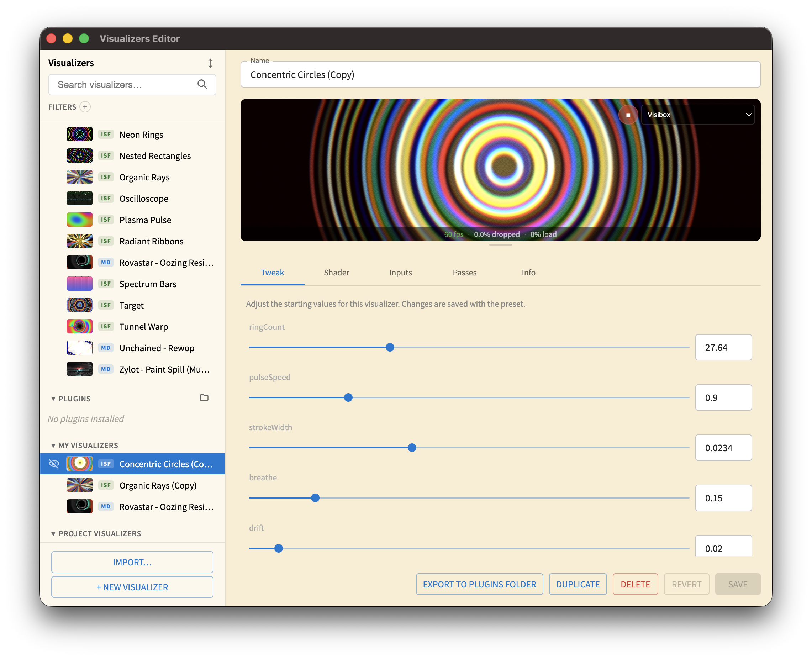
Task: Collapse the MY VISUALIZERS section
Action: tap(53, 445)
